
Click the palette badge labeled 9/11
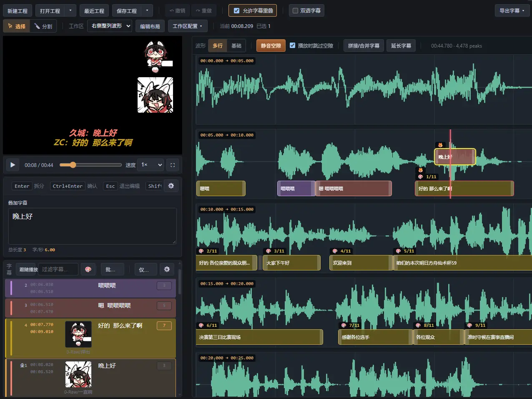coord(477,325)
